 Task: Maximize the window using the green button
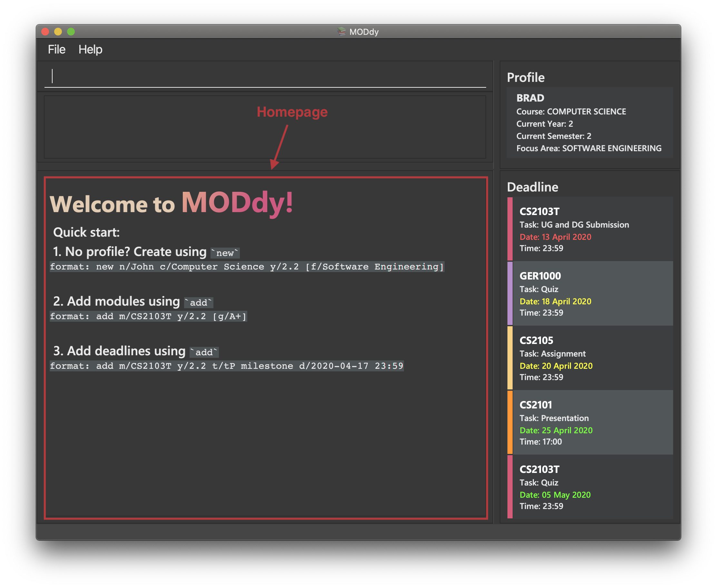point(71,32)
